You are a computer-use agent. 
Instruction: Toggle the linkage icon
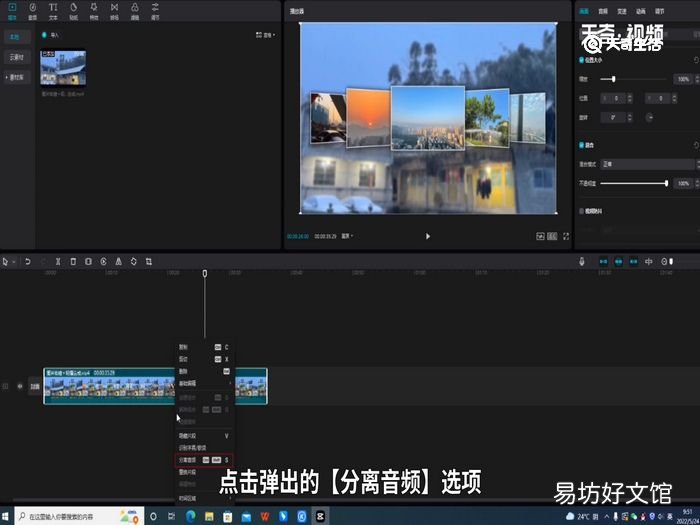point(634,262)
